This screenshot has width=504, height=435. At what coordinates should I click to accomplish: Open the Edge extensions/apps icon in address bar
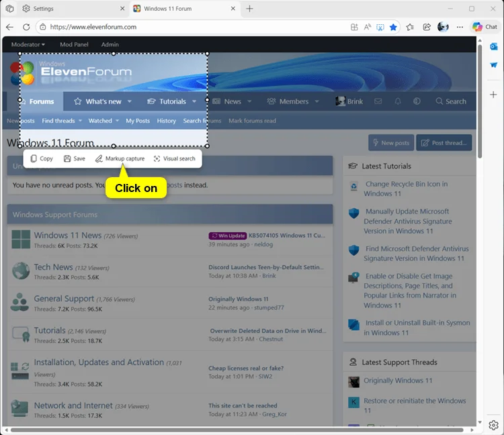pos(354,27)
